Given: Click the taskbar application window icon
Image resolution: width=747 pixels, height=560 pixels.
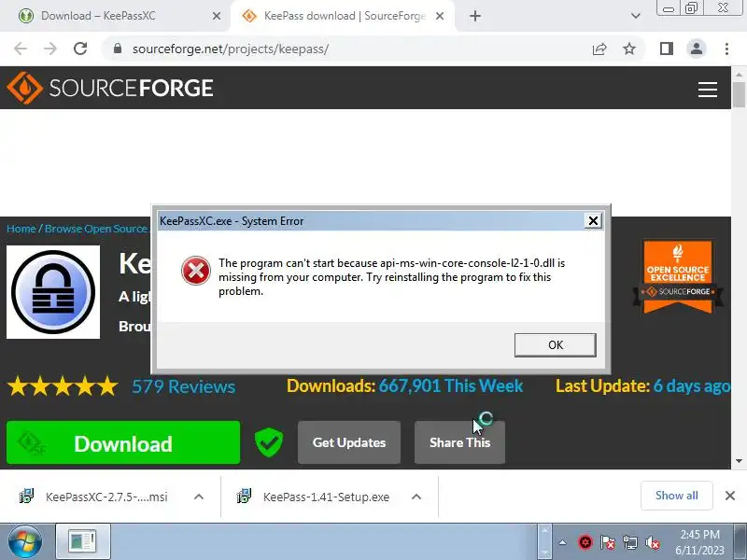Looking at the screenshot, I should pos(83,541).
